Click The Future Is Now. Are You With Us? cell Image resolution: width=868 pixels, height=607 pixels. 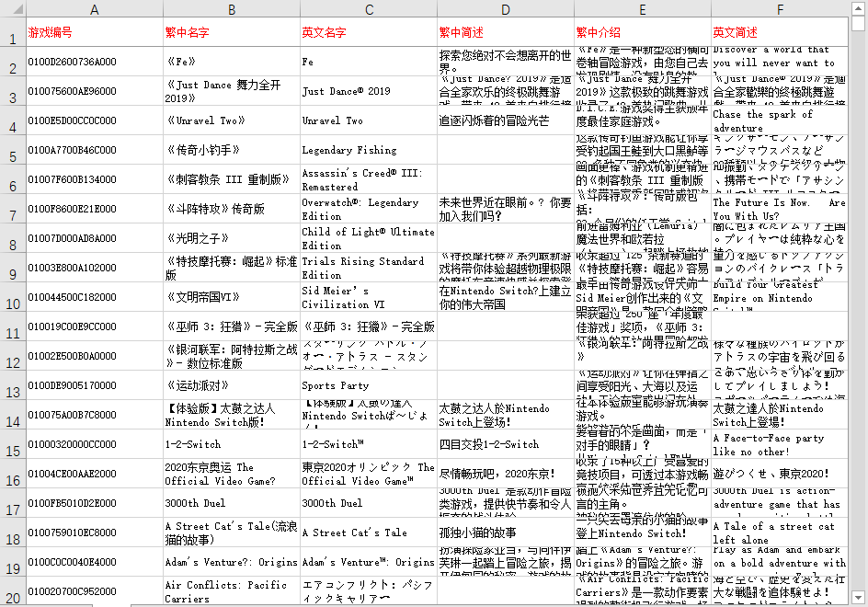[x=780, y=209]
